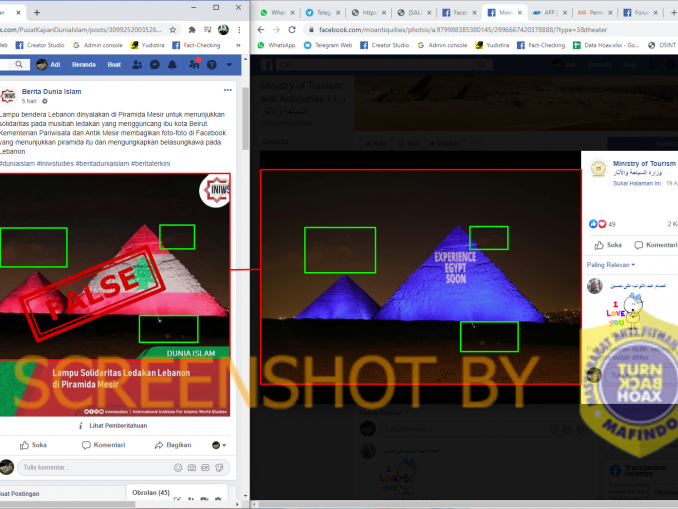The image size is (678, 509).
Task: Open Facebook Messenger icon
Action: click(x=154, y=64)
